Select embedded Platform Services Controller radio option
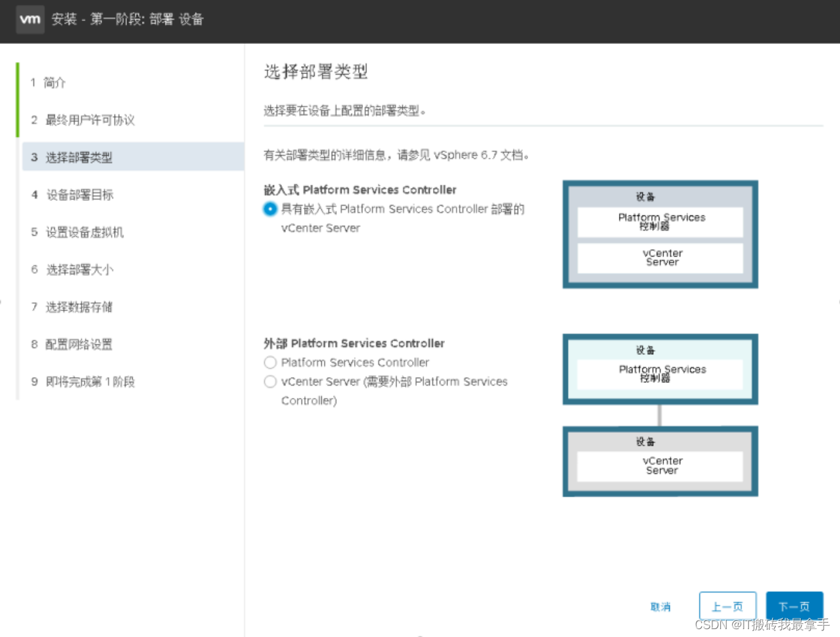 point(270,209)
